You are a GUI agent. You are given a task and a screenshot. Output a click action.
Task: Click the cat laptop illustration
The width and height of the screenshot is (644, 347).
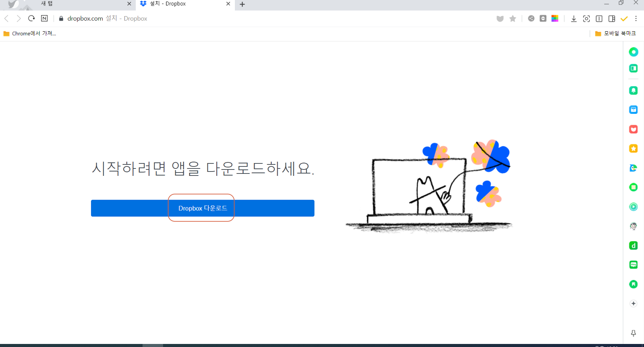click(x=429, y=186)
